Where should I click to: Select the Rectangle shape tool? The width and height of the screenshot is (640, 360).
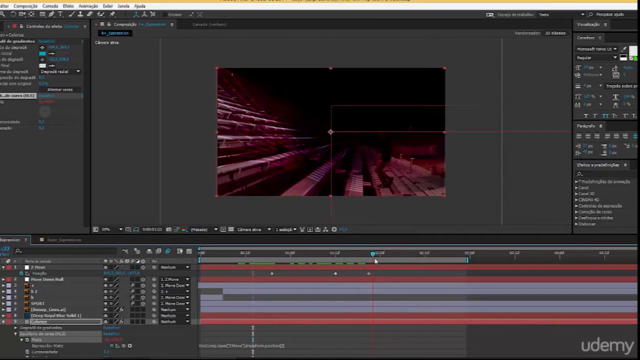click(x=42, y=14)
